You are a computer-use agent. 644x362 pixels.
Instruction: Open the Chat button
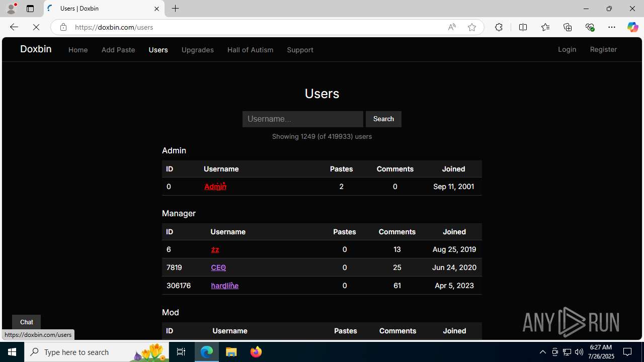pos(26,322)
